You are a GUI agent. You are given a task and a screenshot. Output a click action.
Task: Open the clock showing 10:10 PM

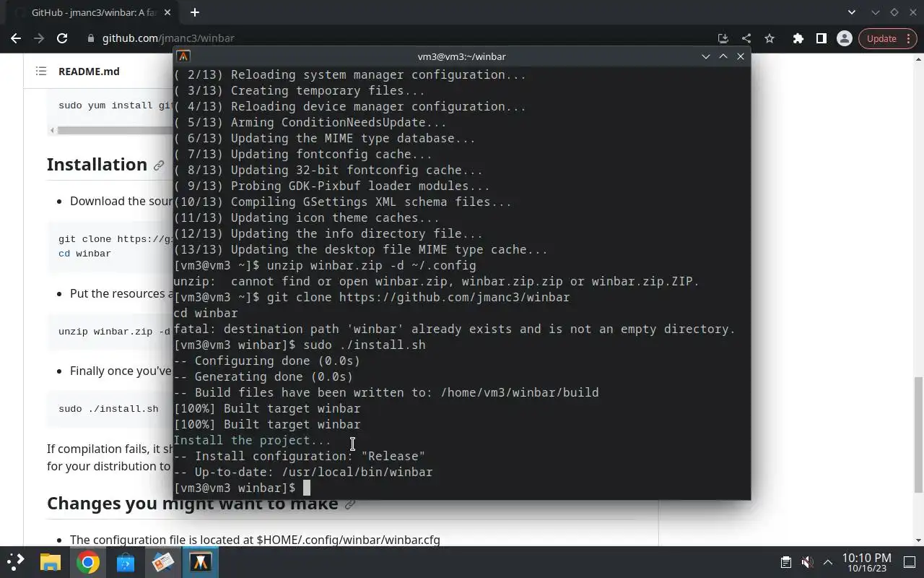click(x=866, y=563)
